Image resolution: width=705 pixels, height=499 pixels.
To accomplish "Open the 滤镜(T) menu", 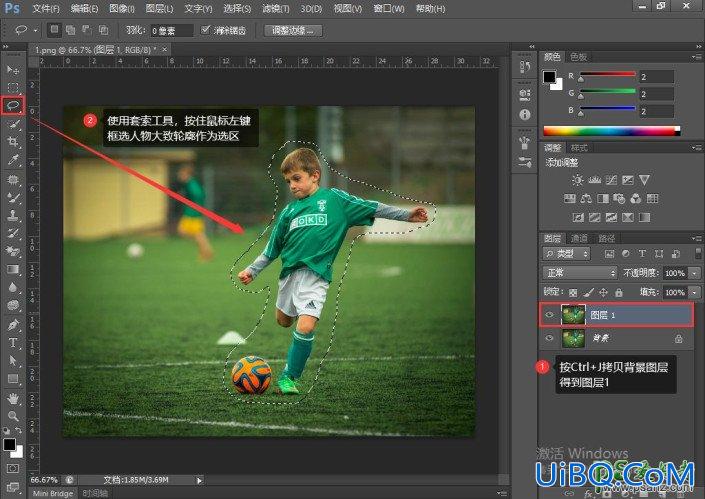I will pyautogui.click(x=276, y=9).
